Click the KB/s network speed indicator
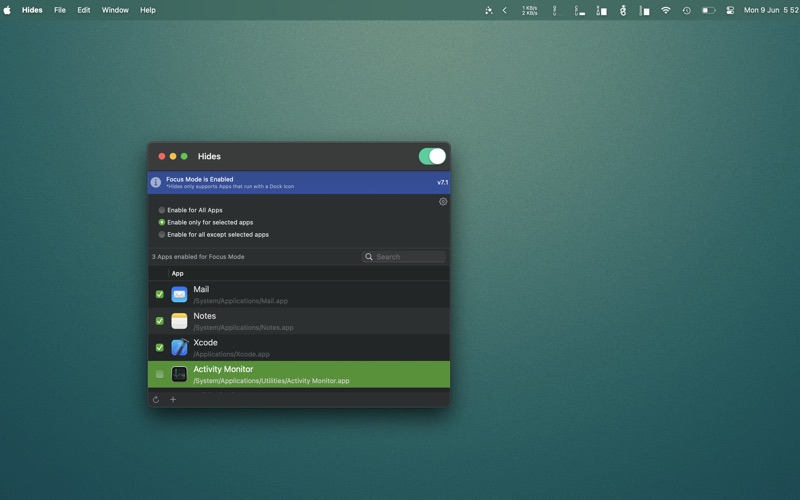This screenshot has width=800, height=500. [x=530, y=10]
